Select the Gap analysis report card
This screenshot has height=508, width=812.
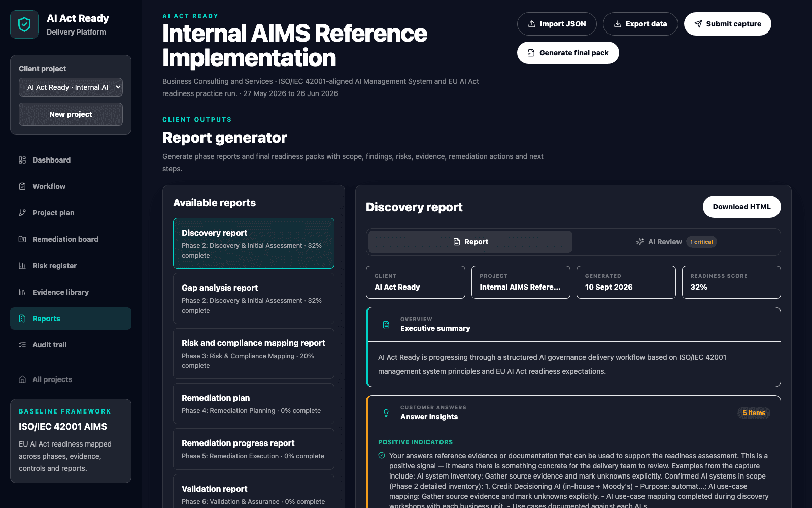tap(254, 299)
